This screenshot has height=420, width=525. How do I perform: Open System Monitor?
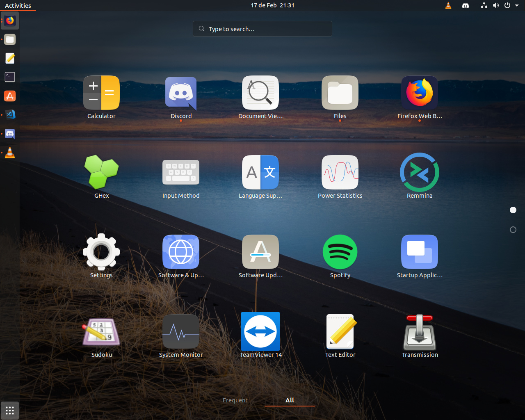pos(181,331)
